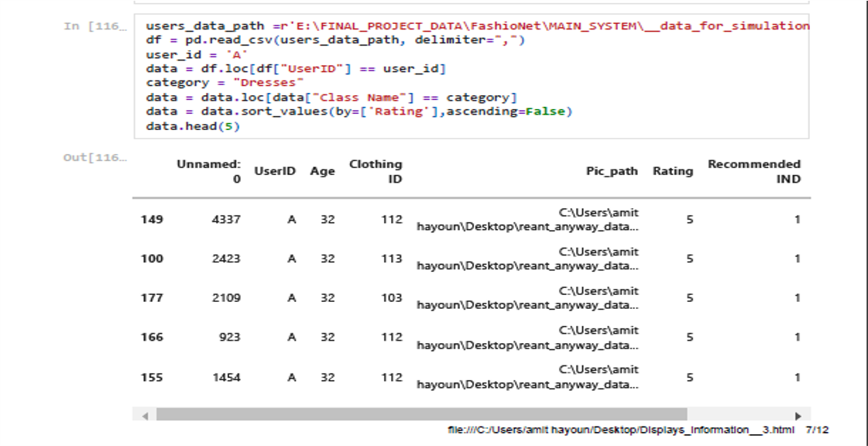
Task: Click Clothing ID 103 cell
Action: pyautogui.click(x=391, y=297)
